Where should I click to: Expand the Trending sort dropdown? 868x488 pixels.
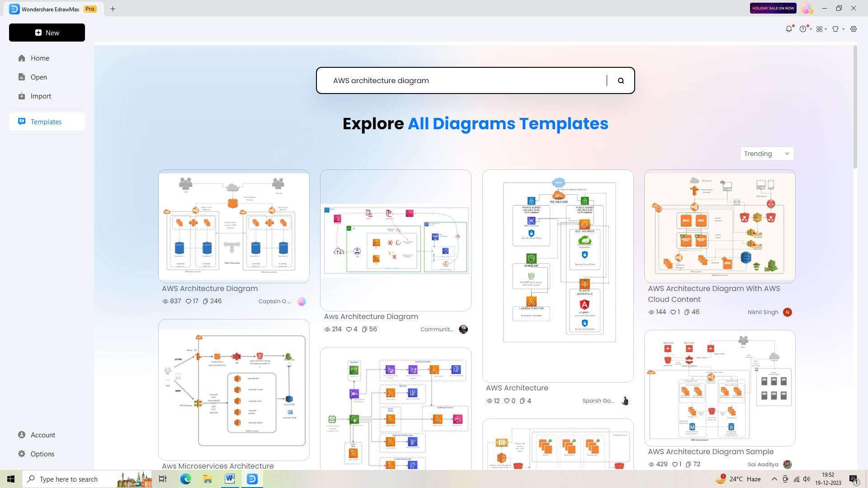point(766,154)
